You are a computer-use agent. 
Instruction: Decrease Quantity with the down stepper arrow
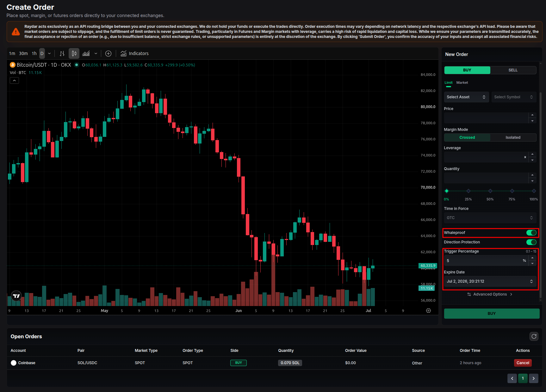[x=532, y=181]
